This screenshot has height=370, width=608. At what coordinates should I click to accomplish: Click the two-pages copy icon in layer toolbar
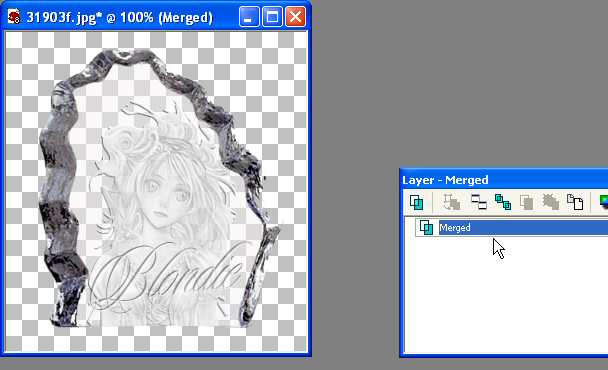point(575,202)
